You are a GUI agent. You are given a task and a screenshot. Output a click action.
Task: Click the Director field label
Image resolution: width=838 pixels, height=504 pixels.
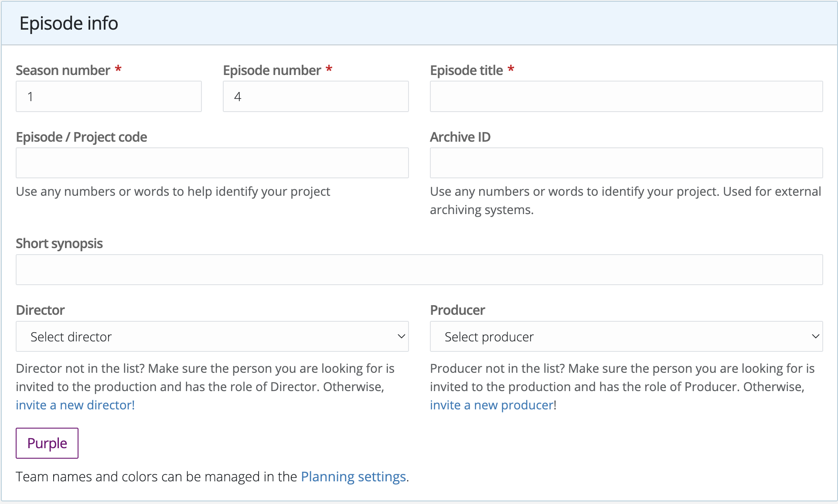40,310
